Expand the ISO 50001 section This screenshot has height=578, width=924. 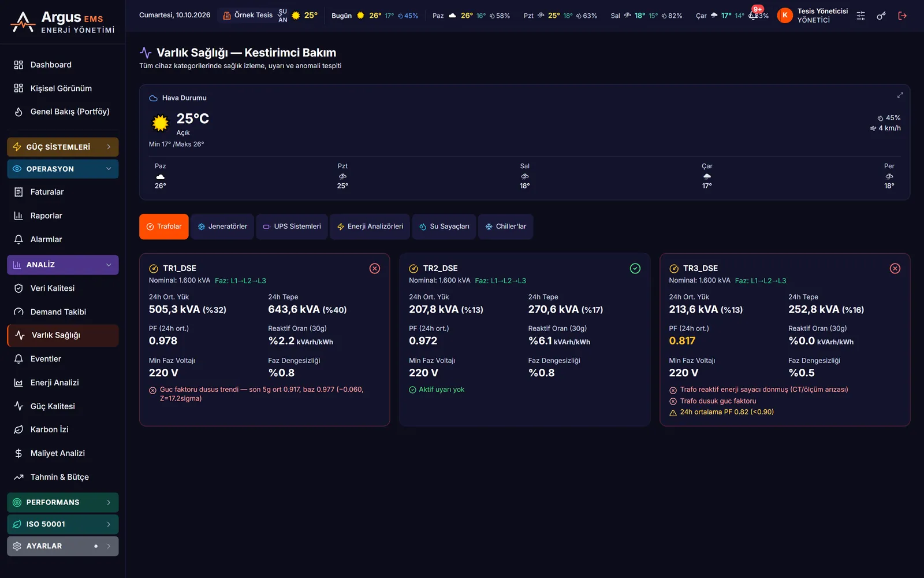click(x=63, y=524)
